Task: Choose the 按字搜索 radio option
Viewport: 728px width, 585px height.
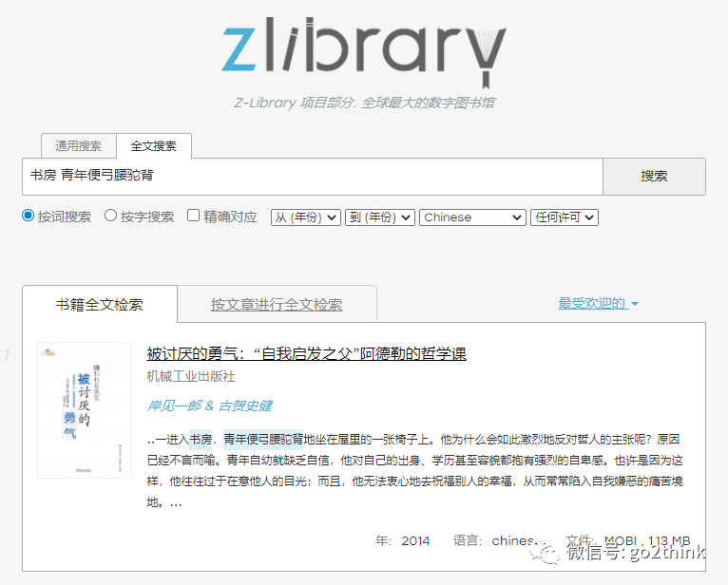Action: tap(110, 216)
